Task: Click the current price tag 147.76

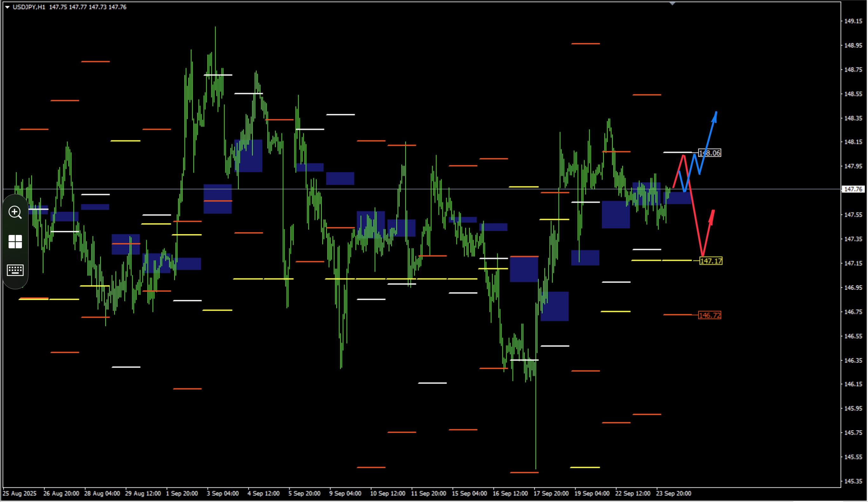Action: click(x=853, y=189)
